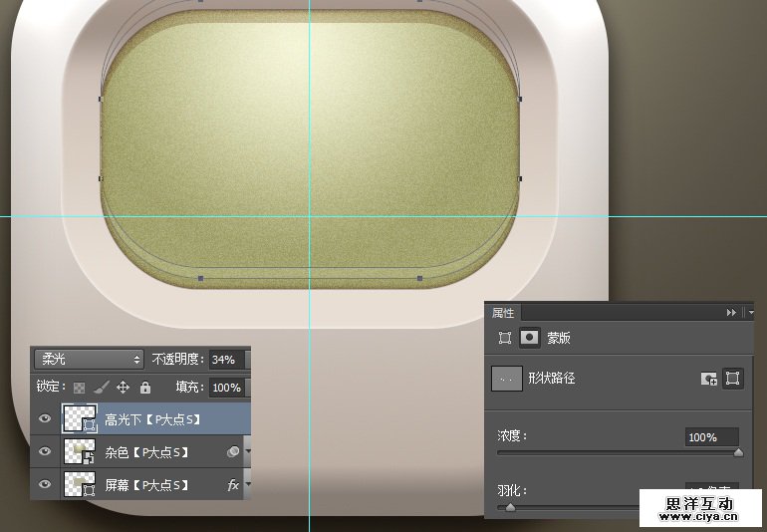Switch to the 属性 panel tab
The height and width of the screenshot is (532, 767).
pos(504,312)
